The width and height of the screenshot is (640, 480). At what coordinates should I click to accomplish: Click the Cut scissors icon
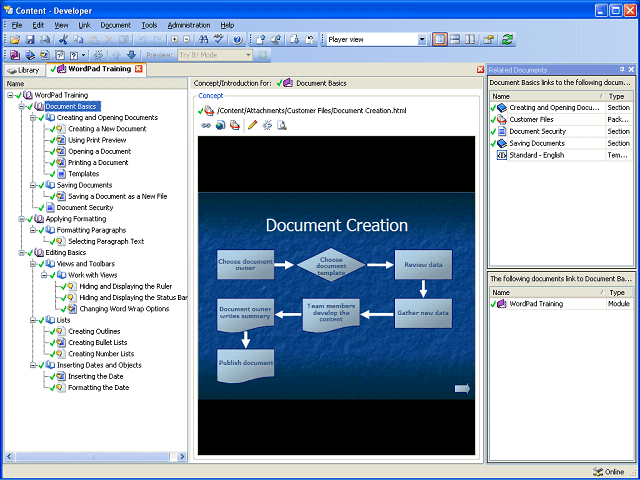63,39
